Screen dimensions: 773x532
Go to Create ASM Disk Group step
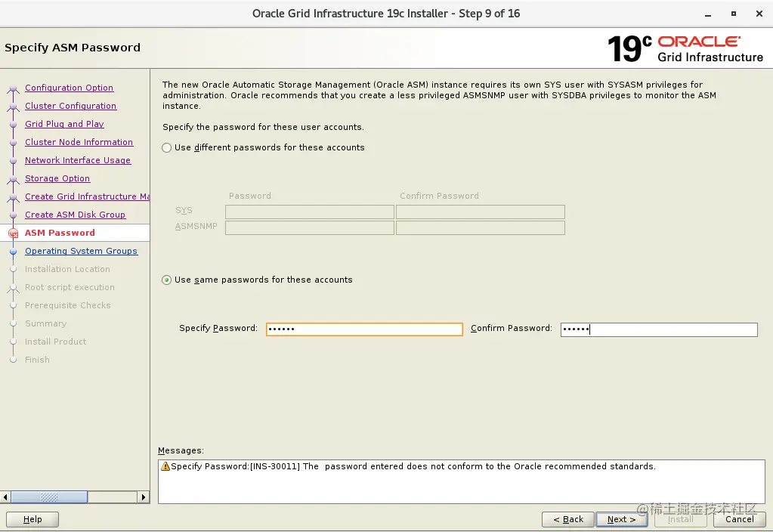[76, 215]
